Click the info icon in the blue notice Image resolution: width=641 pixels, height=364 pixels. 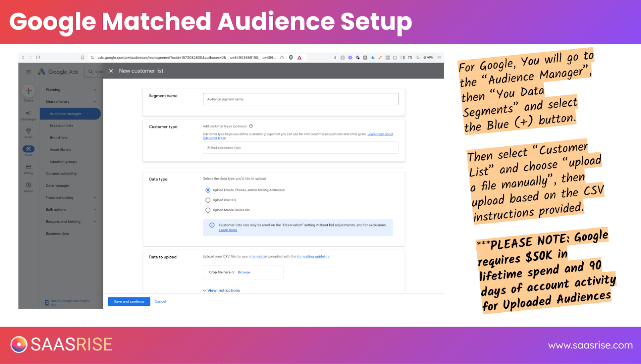pyautogui.click(x=212, y=225)
